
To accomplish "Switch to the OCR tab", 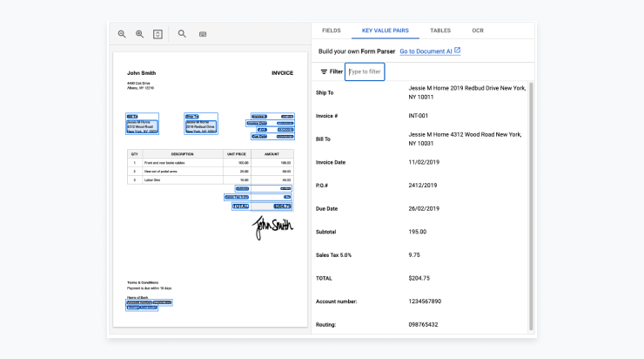I will click(478, 30).
